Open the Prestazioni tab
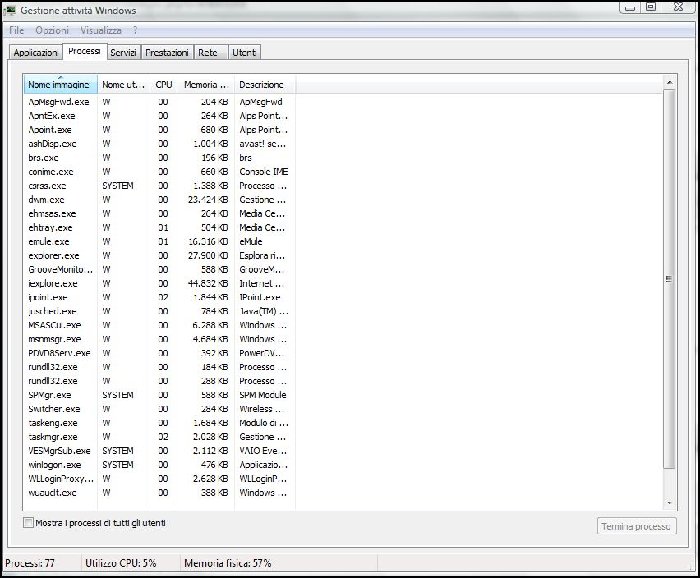The image size is (700, 578). pyautogui.click(x=167, y=53)
